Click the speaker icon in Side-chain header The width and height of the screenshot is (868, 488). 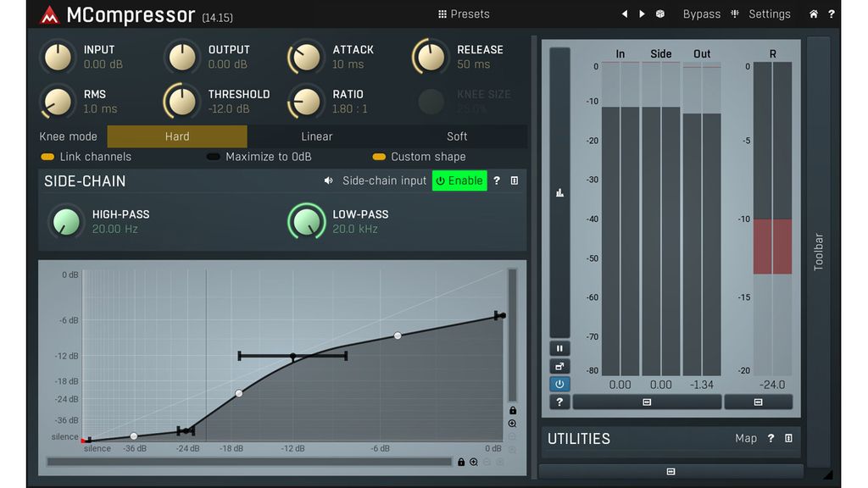coord(330,180)
